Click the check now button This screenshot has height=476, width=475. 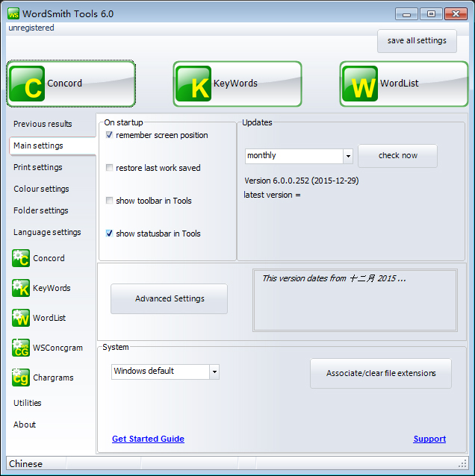[x=398, y=156]
